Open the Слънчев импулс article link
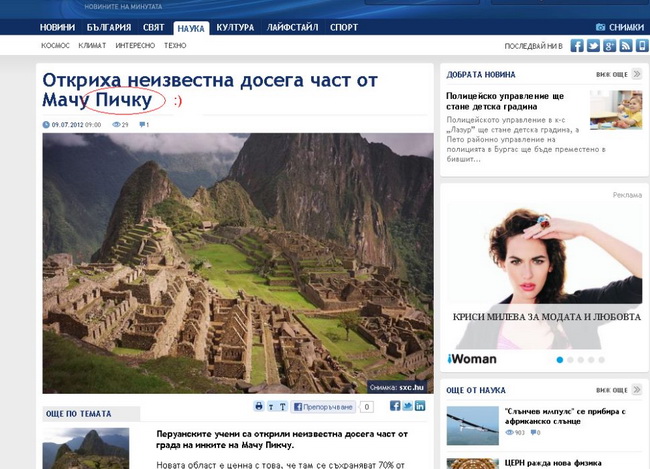Viewport: 650px width, 469px height. pyautogui.click(x=565, y=416)
